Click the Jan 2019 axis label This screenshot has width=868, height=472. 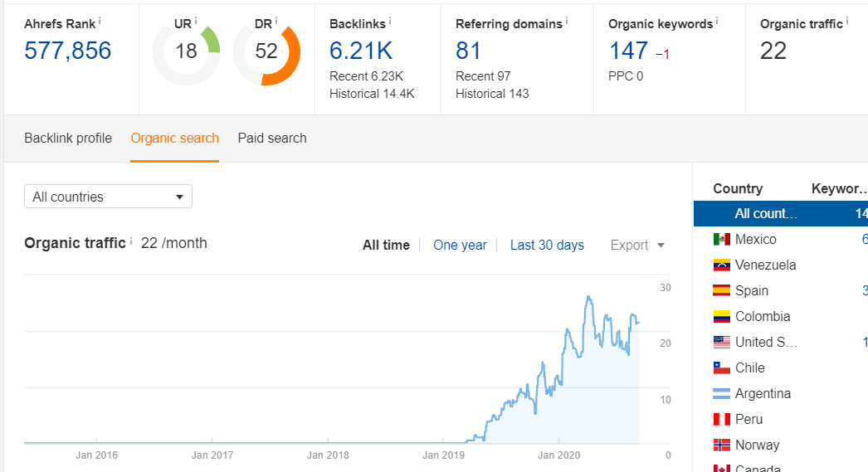pos(443,455)
